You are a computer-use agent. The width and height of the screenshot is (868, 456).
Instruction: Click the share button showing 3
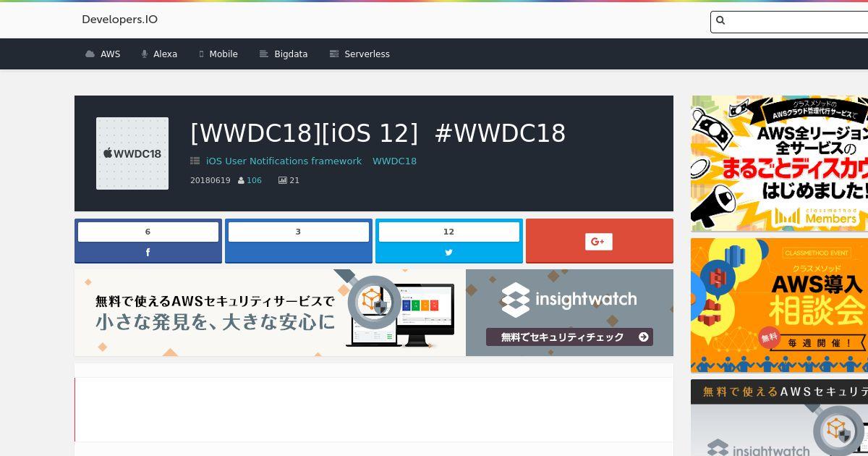coord(299,241)
